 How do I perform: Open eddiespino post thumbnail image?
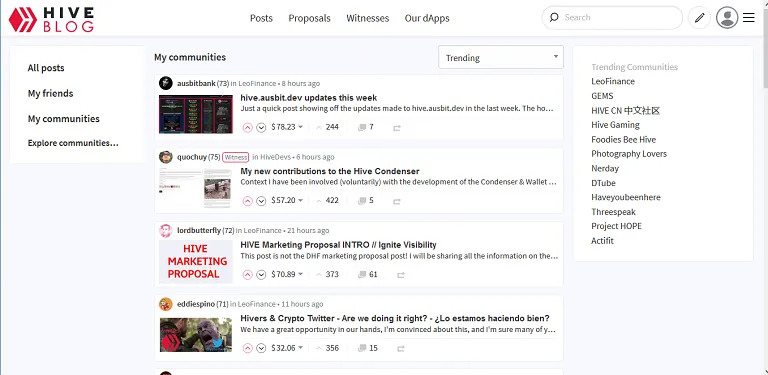pos(196,335)
